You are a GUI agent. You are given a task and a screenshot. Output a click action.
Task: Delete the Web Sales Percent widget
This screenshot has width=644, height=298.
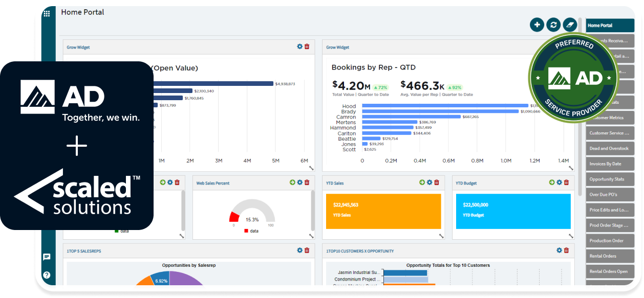307,182
